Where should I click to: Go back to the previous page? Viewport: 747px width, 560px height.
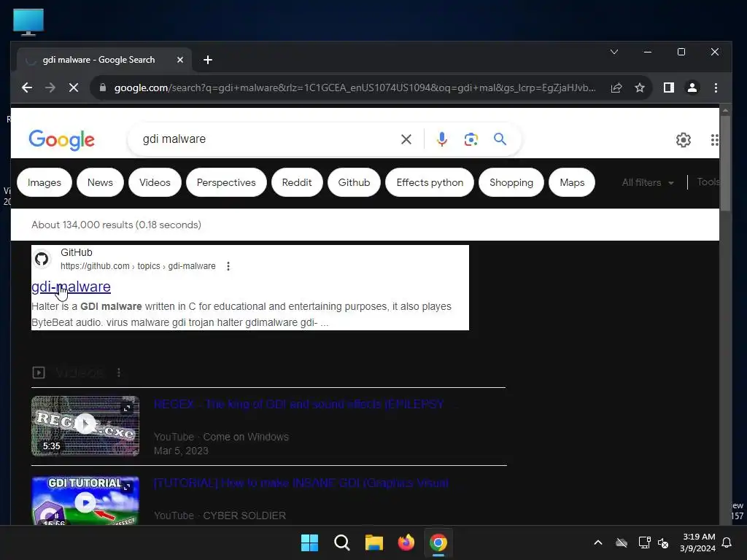pyautogui.click(x=27, y=87)
